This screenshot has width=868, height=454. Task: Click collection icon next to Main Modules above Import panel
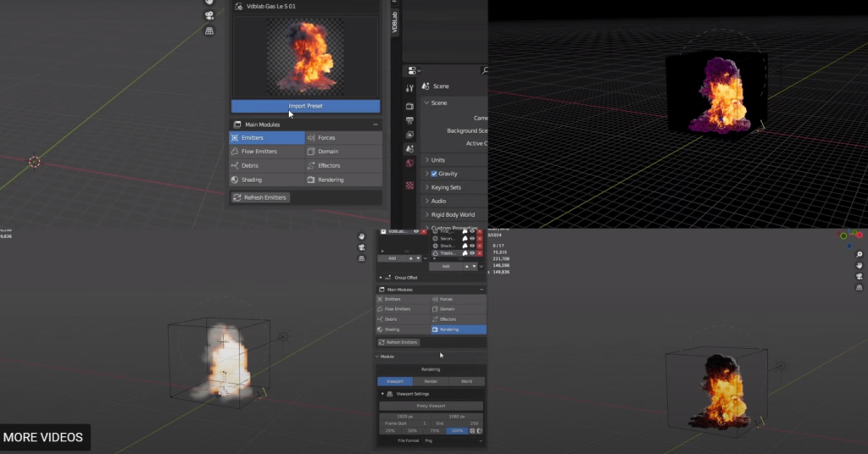tap(237, 125)
